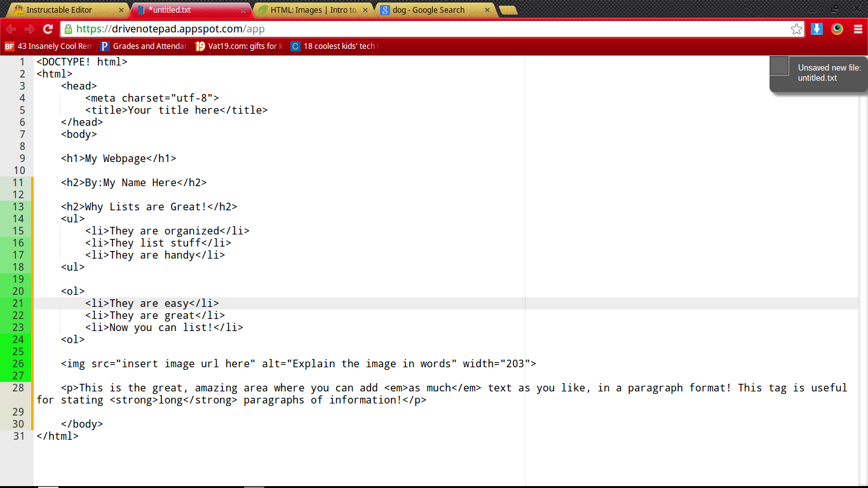Close the dog - Google Search tab
Image resolution: width=868 pixels, height=488 pixels.
(x=488, y=10)
